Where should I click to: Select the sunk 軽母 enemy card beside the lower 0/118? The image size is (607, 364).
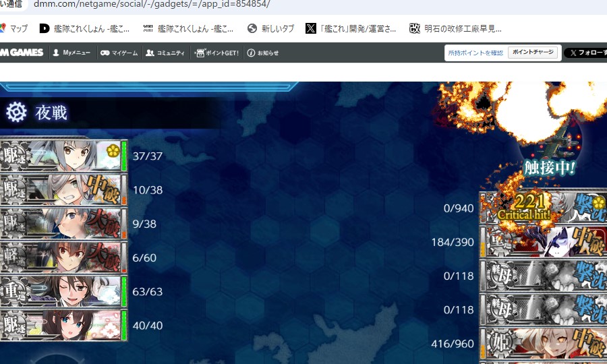[x=543, y=309]
